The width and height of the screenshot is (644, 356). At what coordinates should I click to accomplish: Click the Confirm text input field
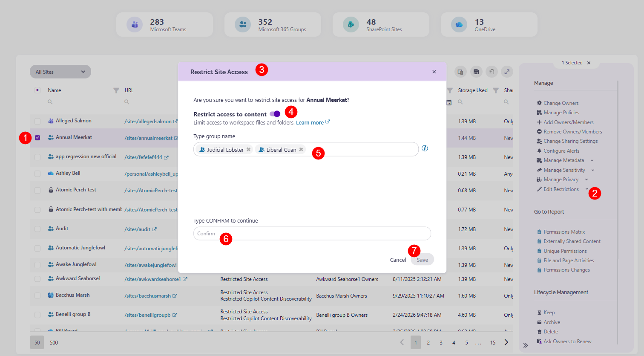coord(312,234)
